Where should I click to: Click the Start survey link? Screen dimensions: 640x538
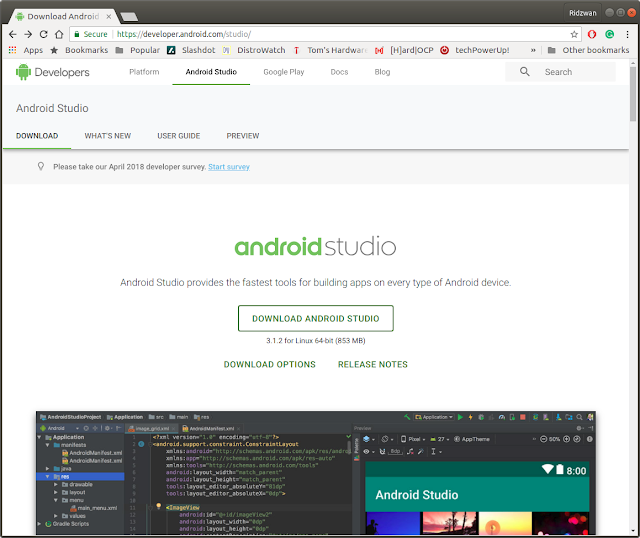tap(229, 167)
